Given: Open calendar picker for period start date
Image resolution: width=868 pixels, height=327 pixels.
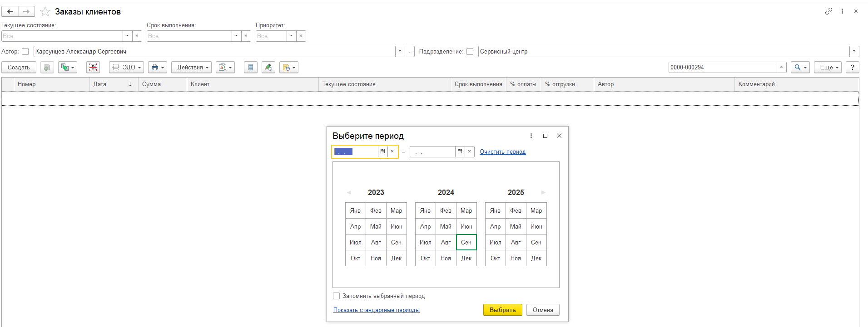Looking at the screenshot, I should pos(382,151).
